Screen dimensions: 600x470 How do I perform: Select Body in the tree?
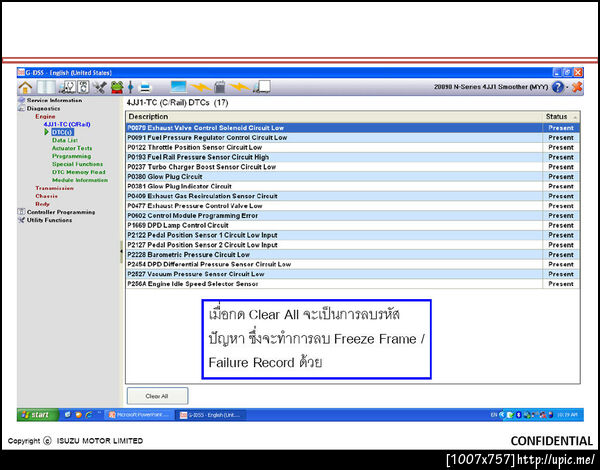42,204
